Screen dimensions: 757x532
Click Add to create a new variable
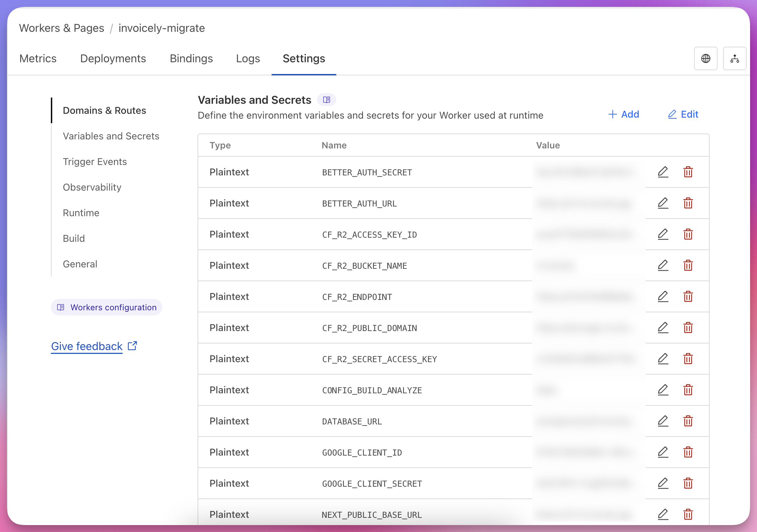(623, 114)
